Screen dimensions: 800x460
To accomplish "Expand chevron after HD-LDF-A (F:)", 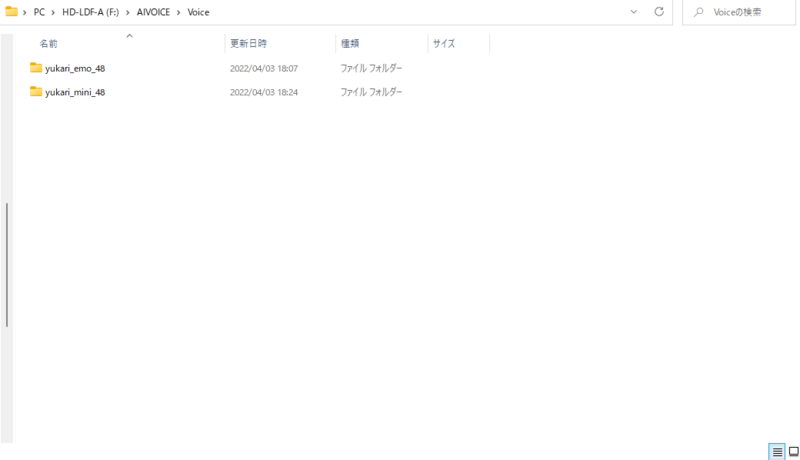I will pyautogui.click(x=128, y=12).
